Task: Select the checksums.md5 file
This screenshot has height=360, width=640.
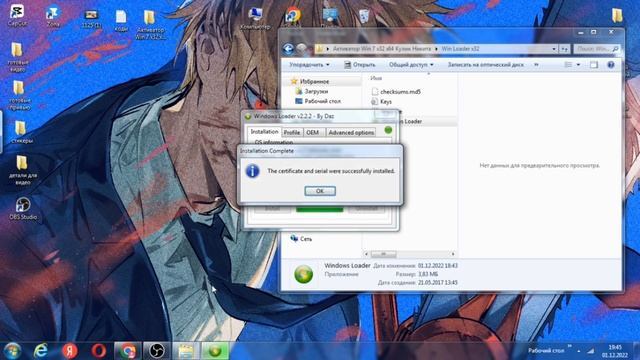Action: point(400,92)
